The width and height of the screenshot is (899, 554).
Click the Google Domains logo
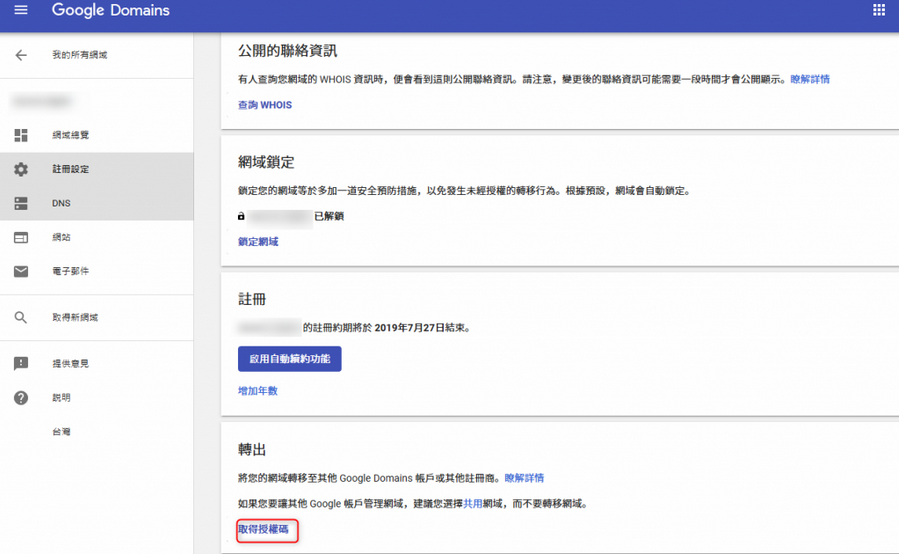111,10
